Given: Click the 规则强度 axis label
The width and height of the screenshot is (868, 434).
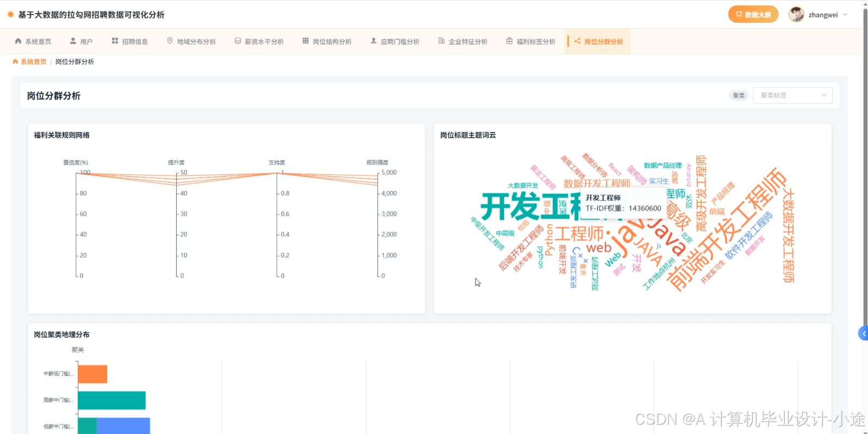Looking at the screenshot, I should tap(377, 163).
